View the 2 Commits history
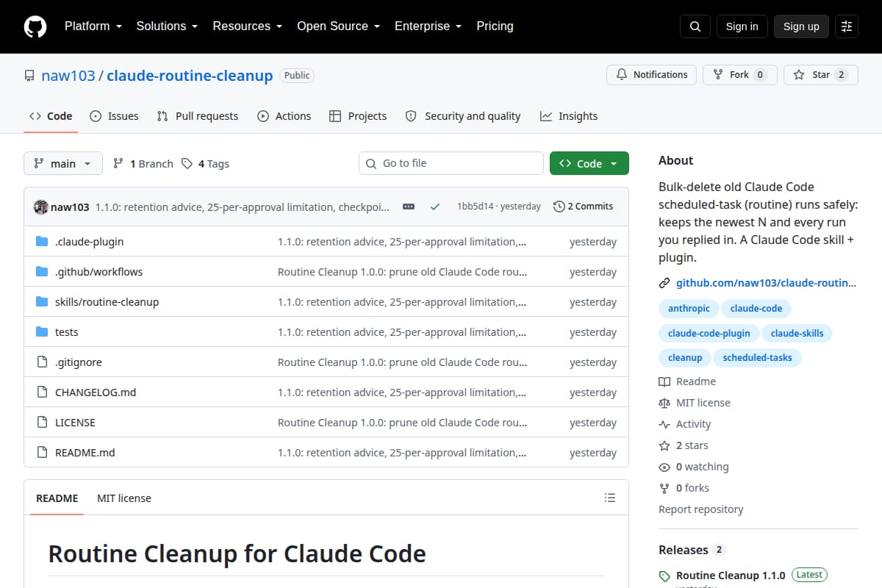The image size is (882, 588). coord(583,207)
